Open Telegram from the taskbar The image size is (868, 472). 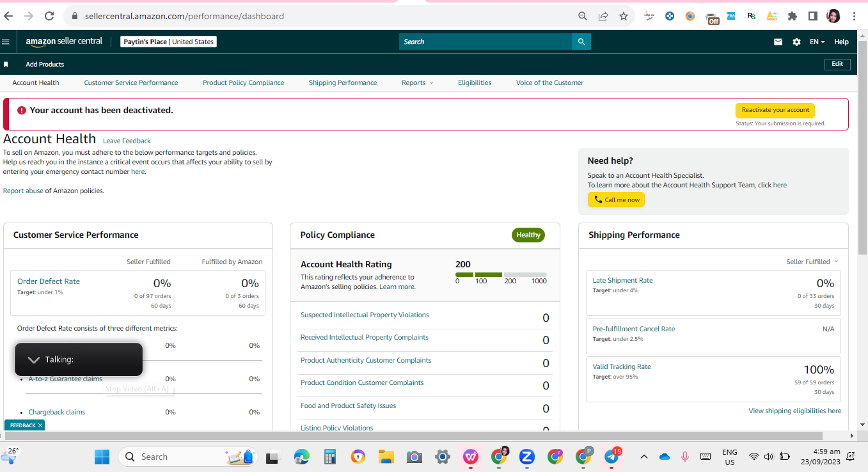pos(611,457)
